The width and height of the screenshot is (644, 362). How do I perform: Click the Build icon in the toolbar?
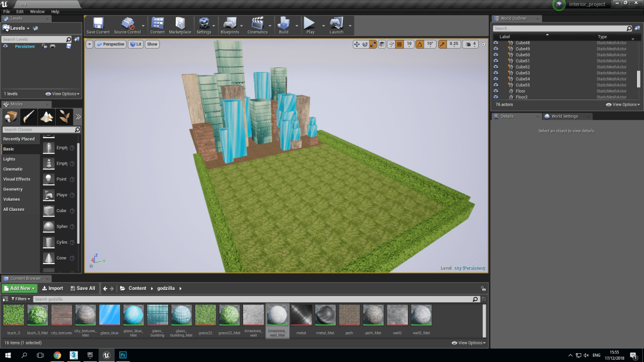pos(285,25)
